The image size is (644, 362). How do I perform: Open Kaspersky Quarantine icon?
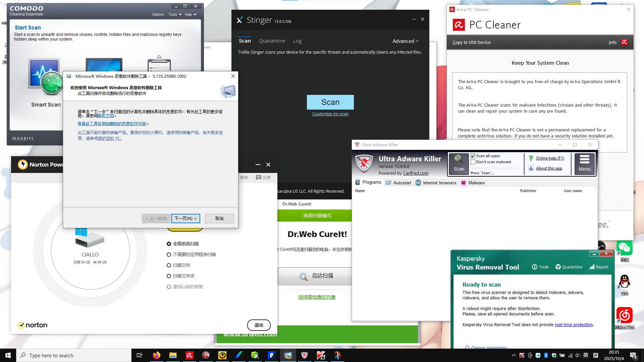click(x=558, y=267)
